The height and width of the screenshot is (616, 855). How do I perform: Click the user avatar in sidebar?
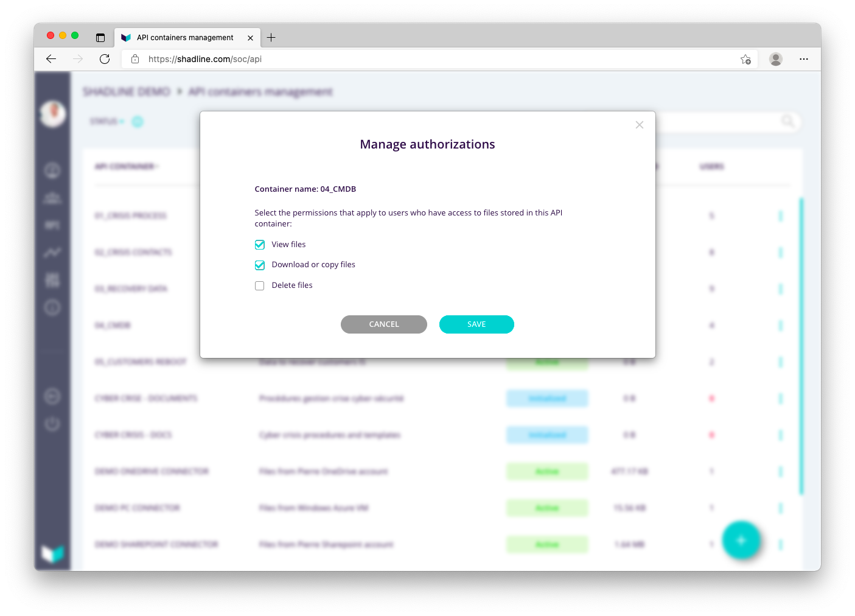pos(53,114)
